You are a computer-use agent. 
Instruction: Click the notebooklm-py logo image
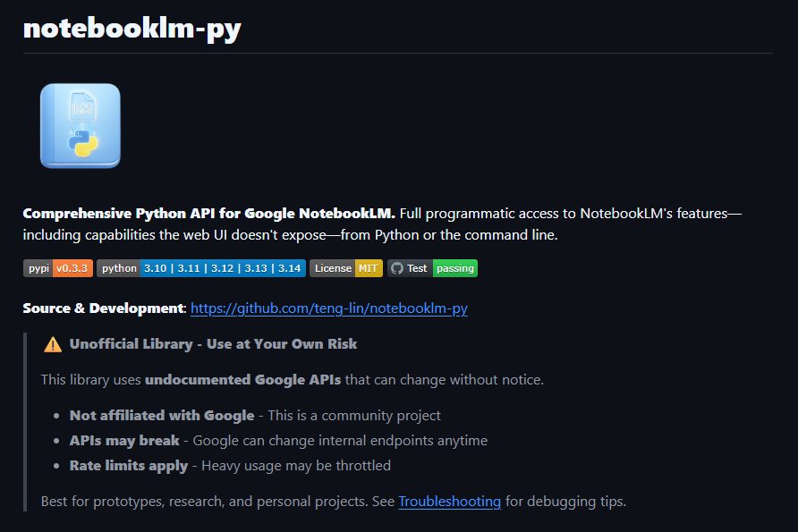tap(81, 126)
